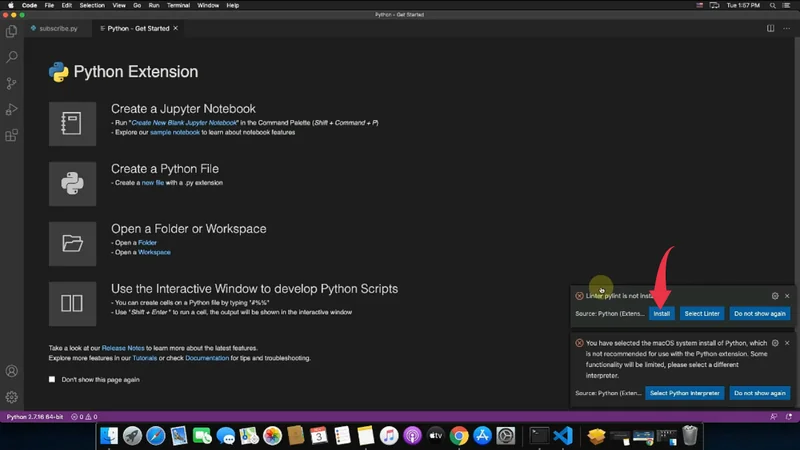The image size is (800, 450).
Task: Open the Explorer view in activity bar
Action: [x=12, y=32]
